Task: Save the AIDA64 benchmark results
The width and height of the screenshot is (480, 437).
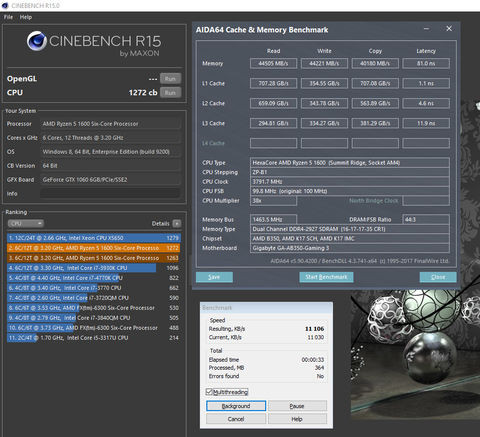Action: click(214, 277)
